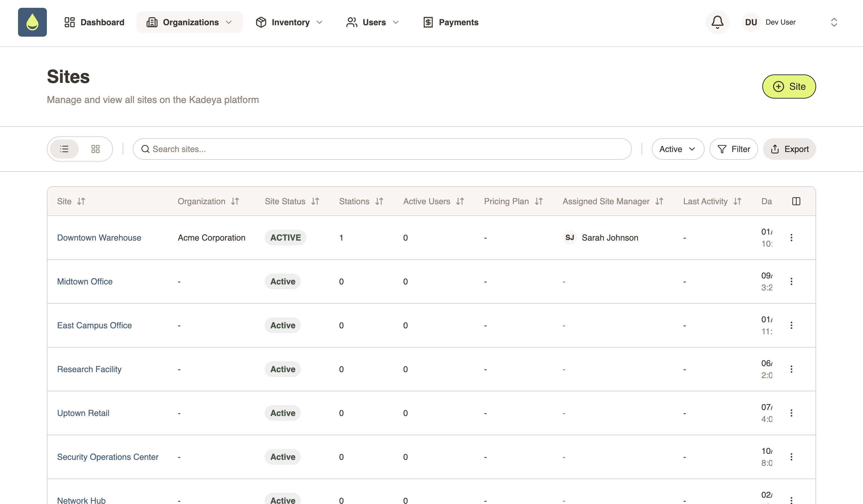This screenshot has height=504, width=863.
Task: Open Network Hub site link
Action: click(x=81, y=500)
